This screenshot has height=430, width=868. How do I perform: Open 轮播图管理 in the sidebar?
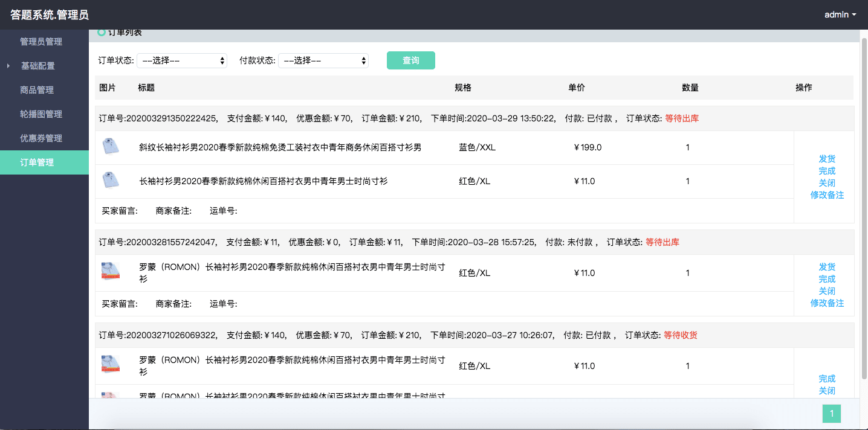click(x=41, y=114)
